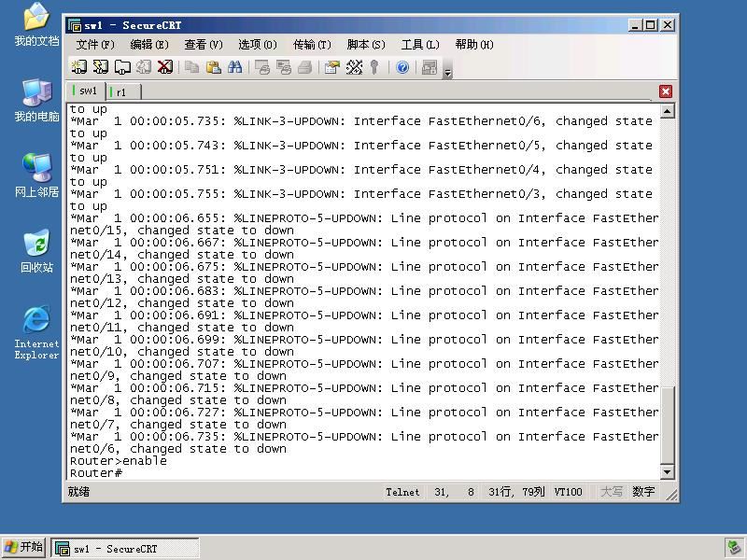Click the Telnet status bar entry

(402, 492)
